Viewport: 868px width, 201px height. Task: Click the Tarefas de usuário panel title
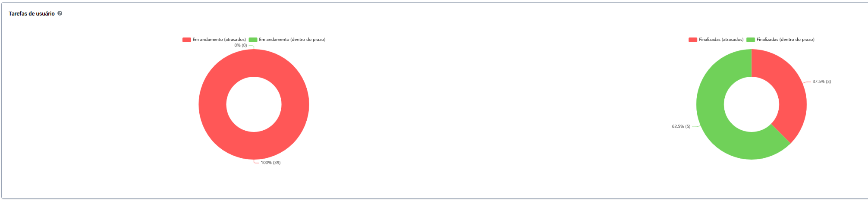[31, 14]
